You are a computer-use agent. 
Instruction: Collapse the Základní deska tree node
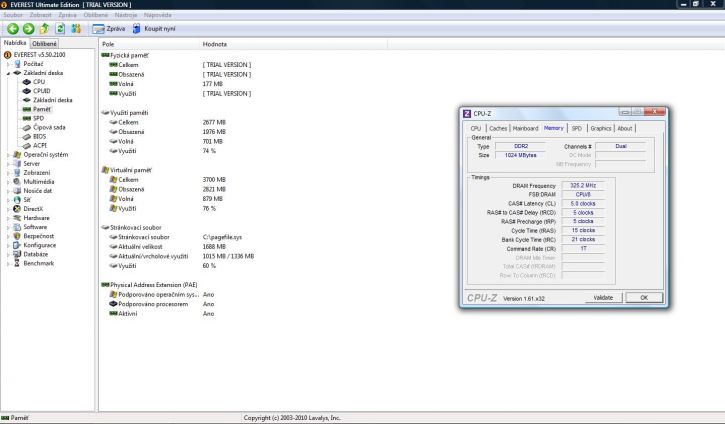click(8, 73)
